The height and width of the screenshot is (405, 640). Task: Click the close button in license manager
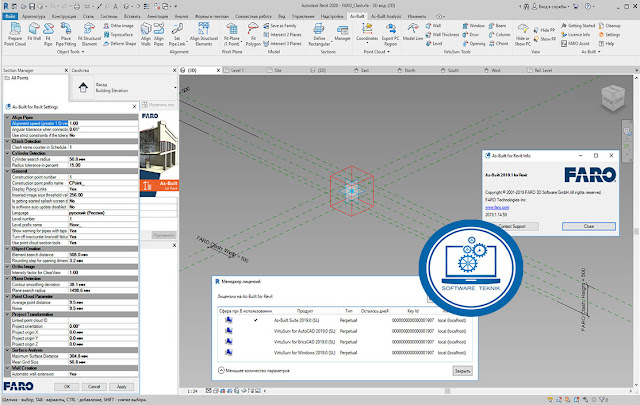(462, 371)
